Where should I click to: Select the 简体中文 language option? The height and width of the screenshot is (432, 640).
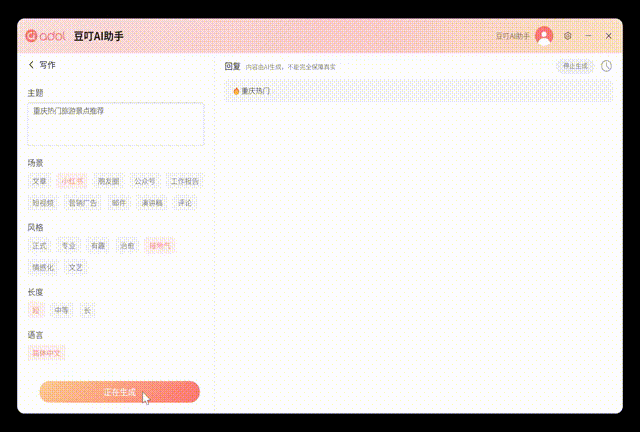pyautogui.click(x=47, y=353)
